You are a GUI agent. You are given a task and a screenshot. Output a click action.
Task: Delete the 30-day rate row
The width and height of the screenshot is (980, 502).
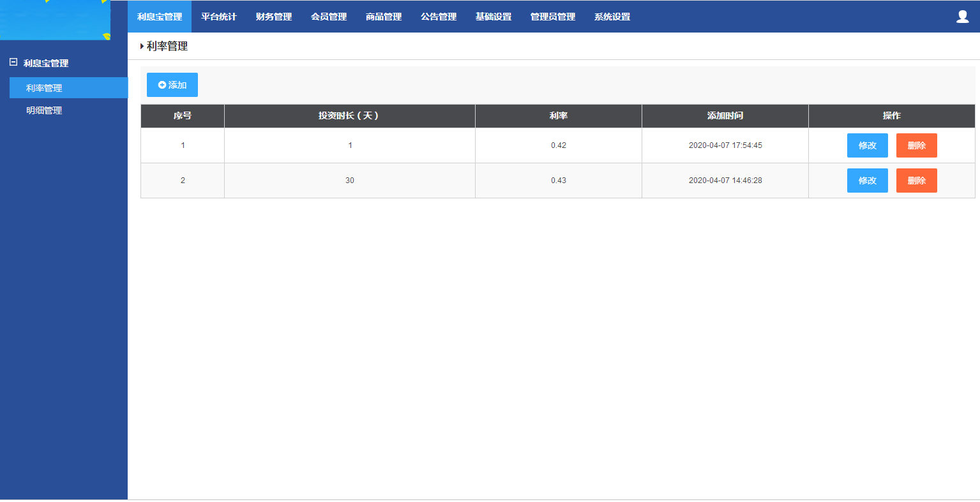click(916, 181)
